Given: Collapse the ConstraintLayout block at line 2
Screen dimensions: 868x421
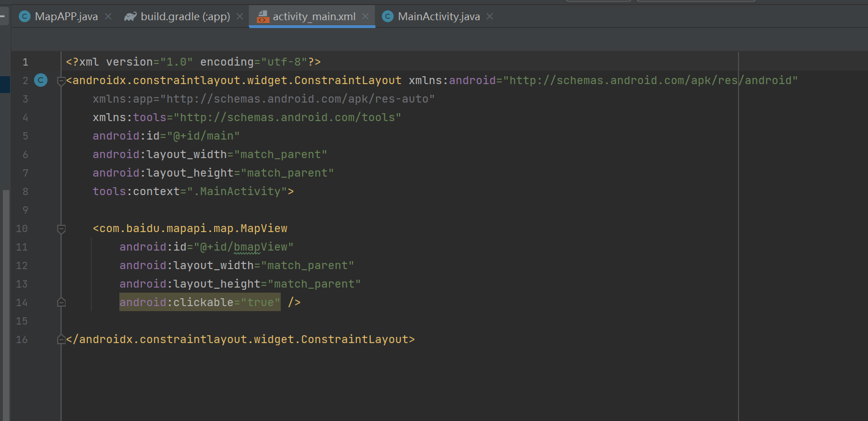Looking at the screenshot, I should point(61,81).
